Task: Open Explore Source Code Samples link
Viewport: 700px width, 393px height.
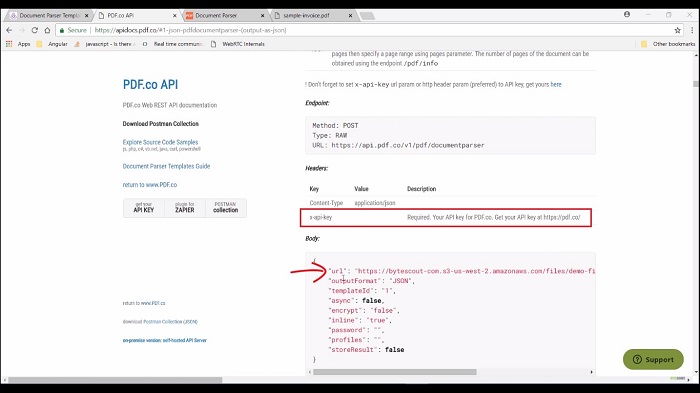Action: [x=160, y=142]
